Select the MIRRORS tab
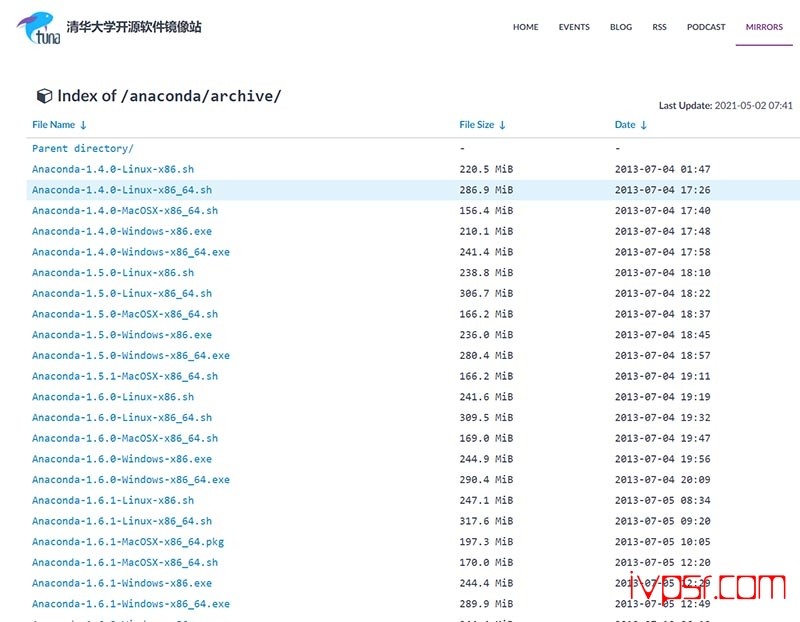800x622 pixels. [764, 27]
